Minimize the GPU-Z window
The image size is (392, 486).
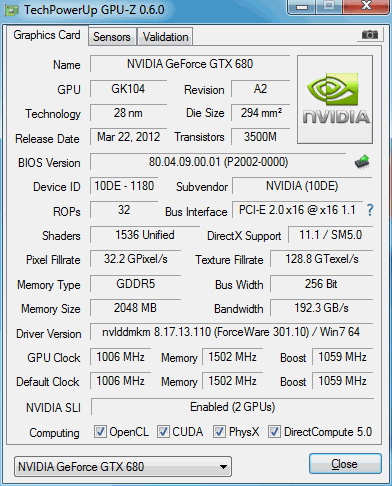302,6
